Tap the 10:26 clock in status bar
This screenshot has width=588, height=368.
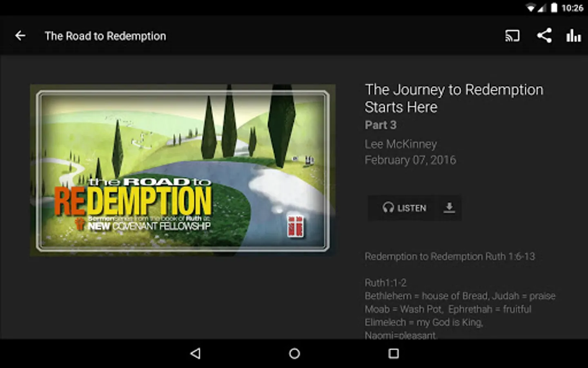572,8
